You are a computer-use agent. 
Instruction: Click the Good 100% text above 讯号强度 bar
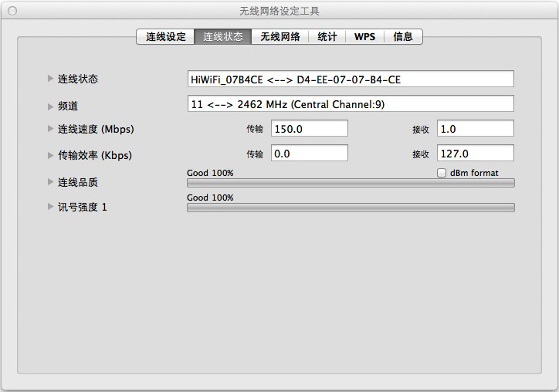[210, 198]
